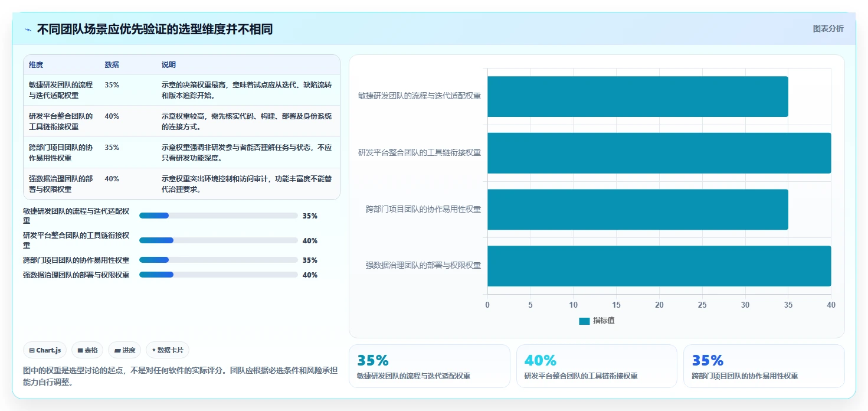Select the Chart.js tag pill
868x411 pixels.
45,350
